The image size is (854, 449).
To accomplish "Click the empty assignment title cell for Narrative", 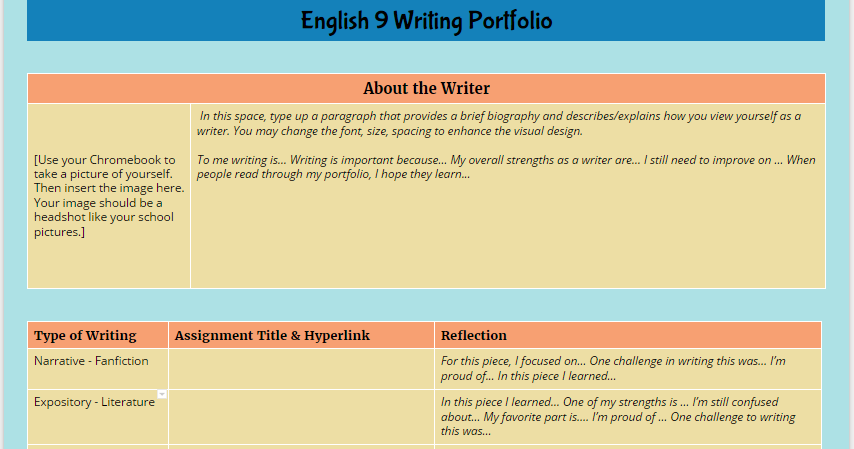I will coord(301,369).
